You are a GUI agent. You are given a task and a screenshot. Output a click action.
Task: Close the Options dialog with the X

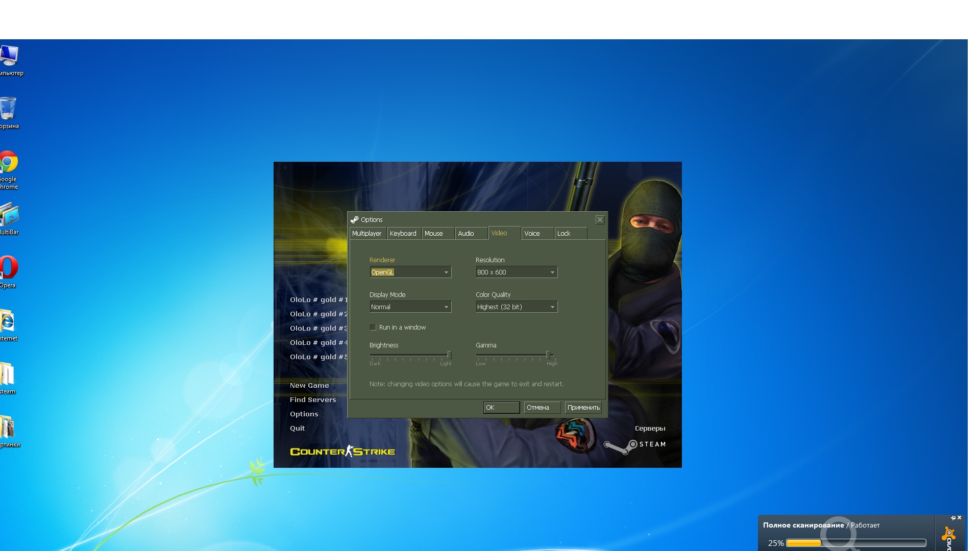click(600, 219)
